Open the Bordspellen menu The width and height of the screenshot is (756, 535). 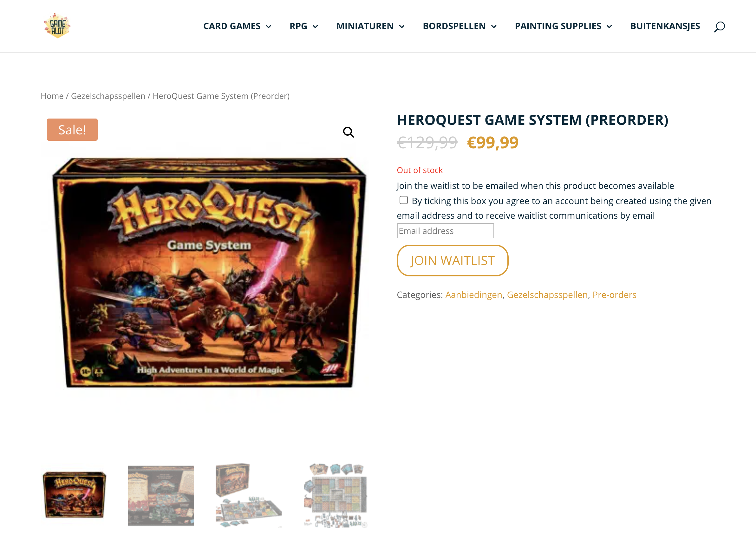(459, 26)
